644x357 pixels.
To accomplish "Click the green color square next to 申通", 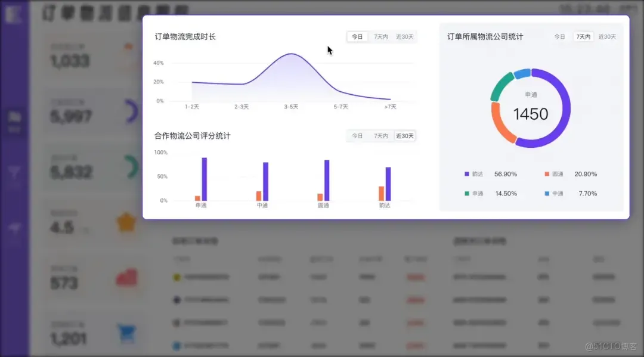I will pyautogui.click(x=467, y=193).
